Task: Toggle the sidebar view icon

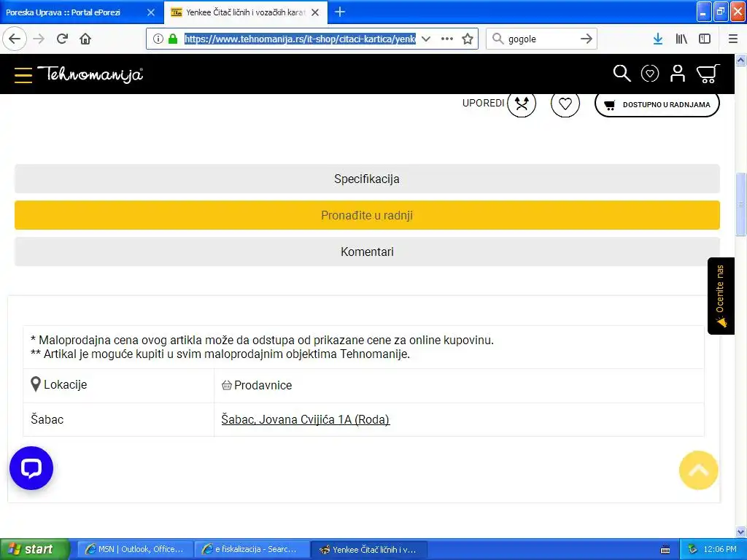Action: point(705,39)
